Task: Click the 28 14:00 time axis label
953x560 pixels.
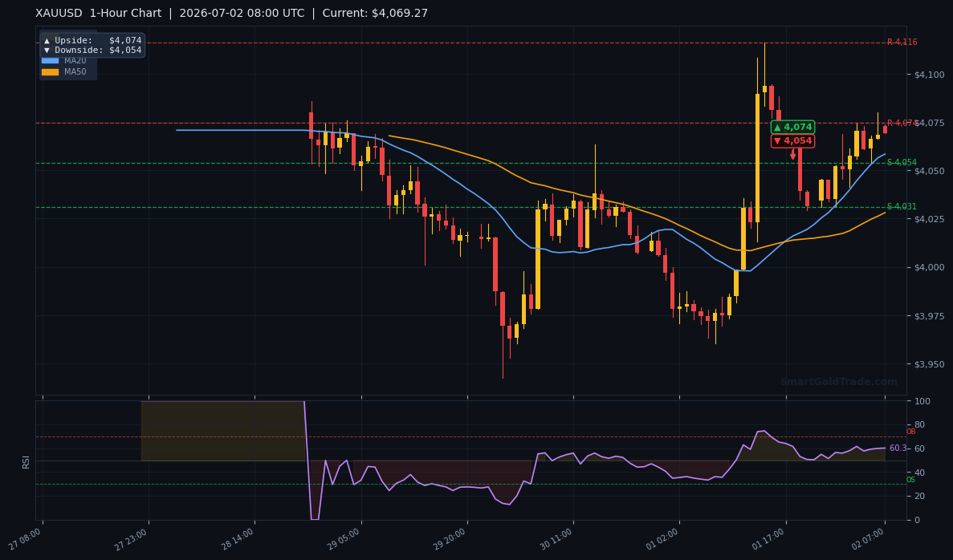Action: click(x=238, y=539)
